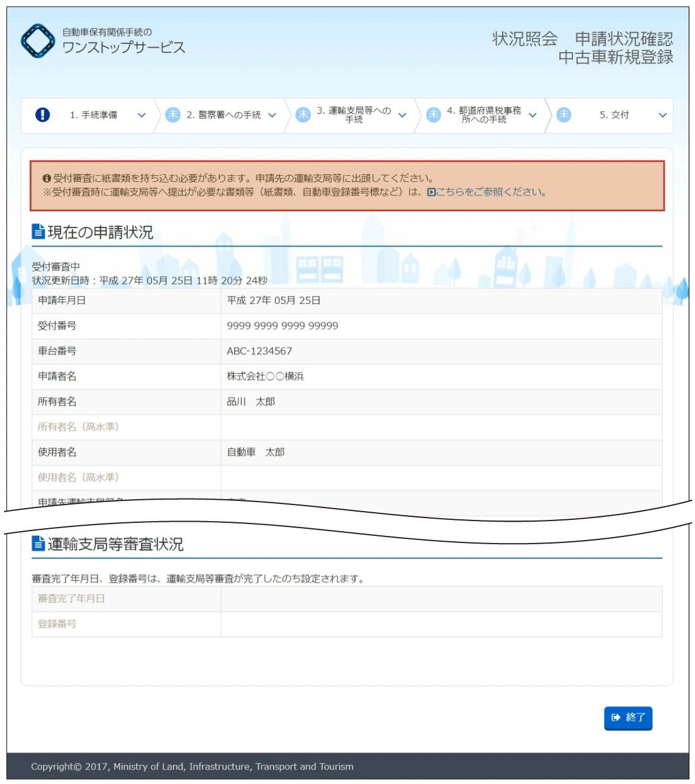Click the external link icon before こちらをご参照ください
Screen dimensions: 695x784
coord(431,192)
